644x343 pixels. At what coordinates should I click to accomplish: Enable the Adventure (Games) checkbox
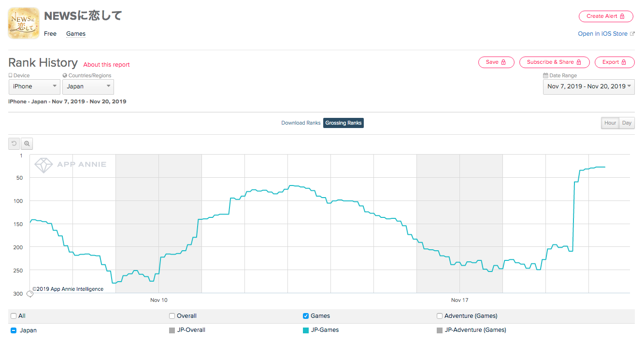440,316
